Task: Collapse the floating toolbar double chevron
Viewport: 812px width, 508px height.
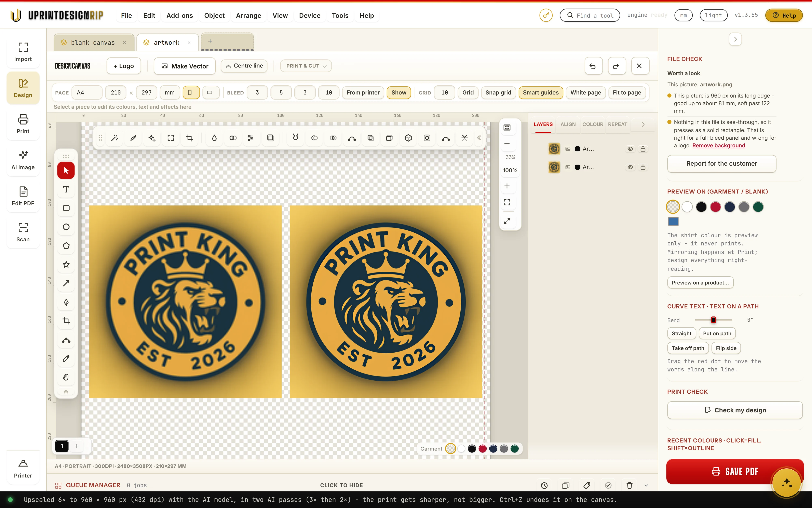Action: 479,138
